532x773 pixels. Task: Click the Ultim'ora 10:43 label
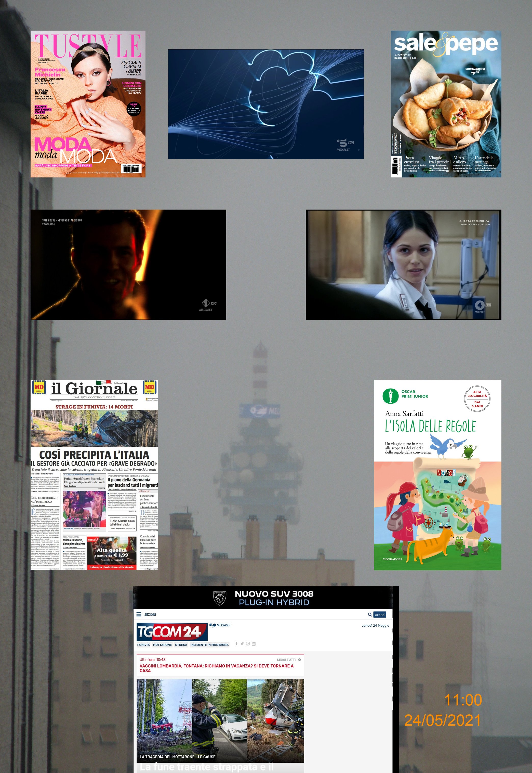pyautogui.click(x=152, y=660)
